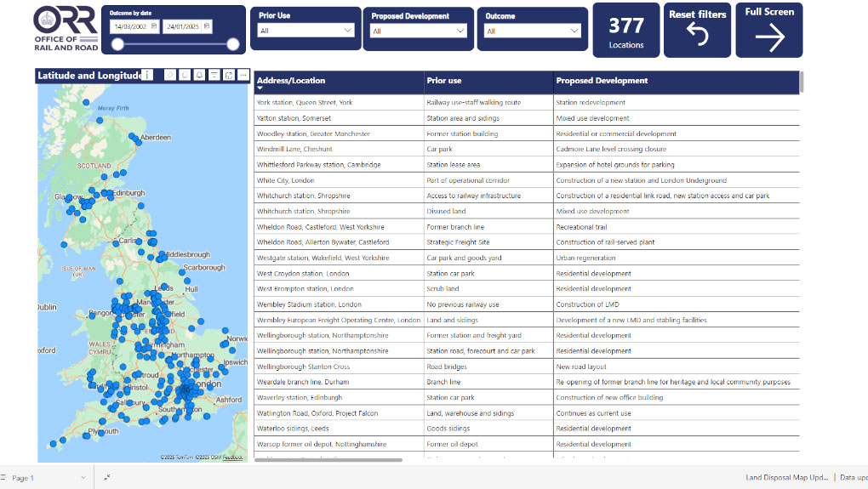Sort by Proposed Development column header
Viewport: 868px width, 489px height.
click(602, 81)
